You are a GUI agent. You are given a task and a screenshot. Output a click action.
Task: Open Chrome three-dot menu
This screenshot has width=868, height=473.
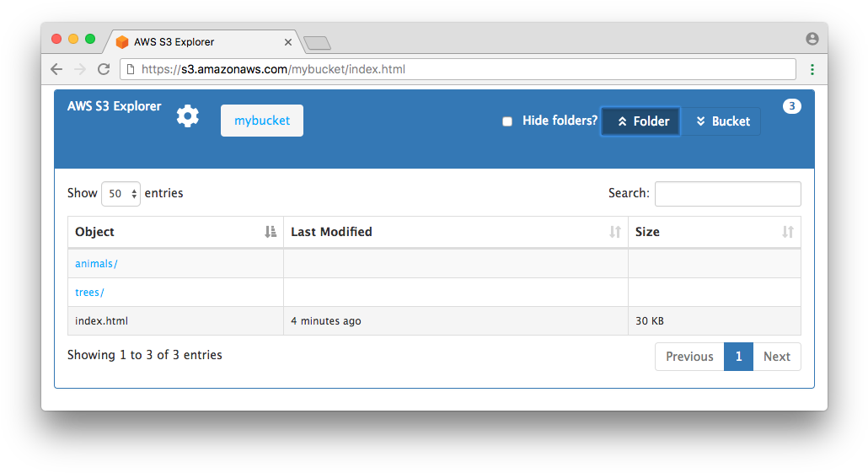(x=812, y=69)
